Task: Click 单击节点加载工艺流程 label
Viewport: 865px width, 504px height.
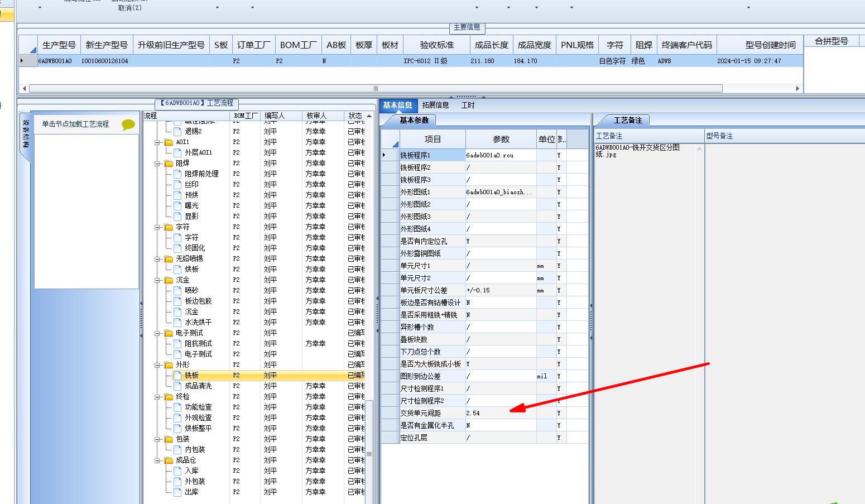Action: [x=75, y=124]
